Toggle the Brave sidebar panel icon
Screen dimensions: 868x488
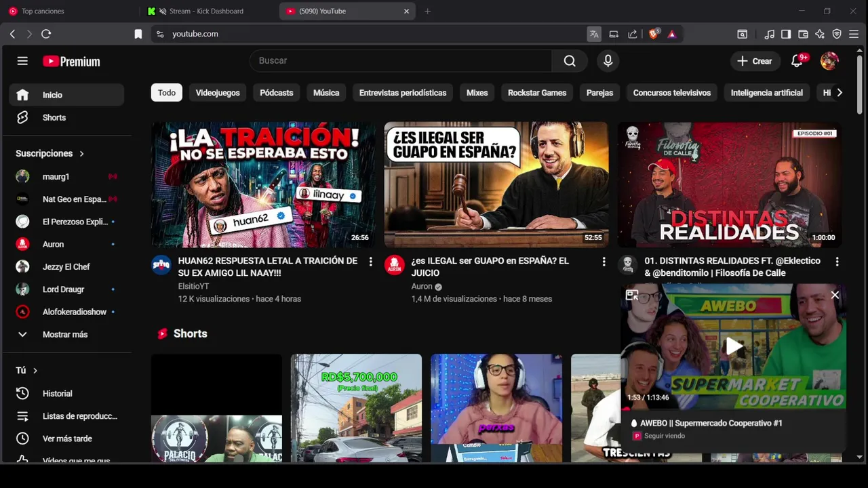786,34
